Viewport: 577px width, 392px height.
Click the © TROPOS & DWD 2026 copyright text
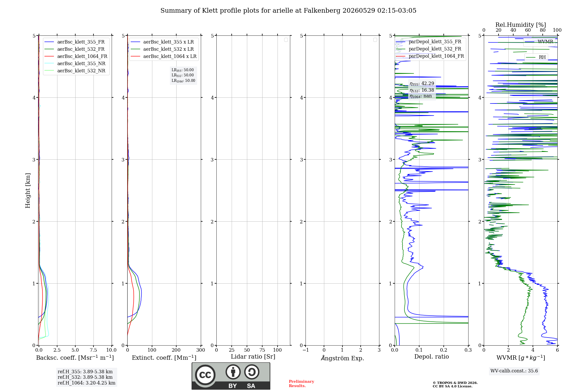pos(455,383)
